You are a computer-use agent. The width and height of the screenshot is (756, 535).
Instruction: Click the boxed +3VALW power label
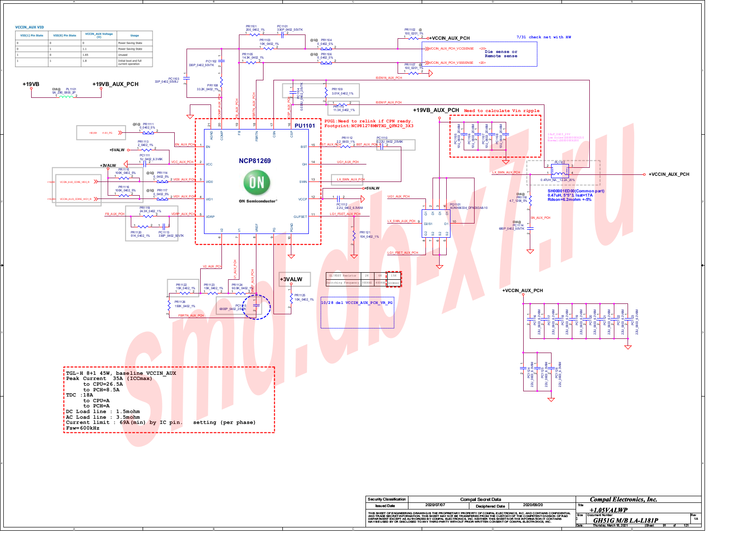pyautogui.click(x=291, y=279)
